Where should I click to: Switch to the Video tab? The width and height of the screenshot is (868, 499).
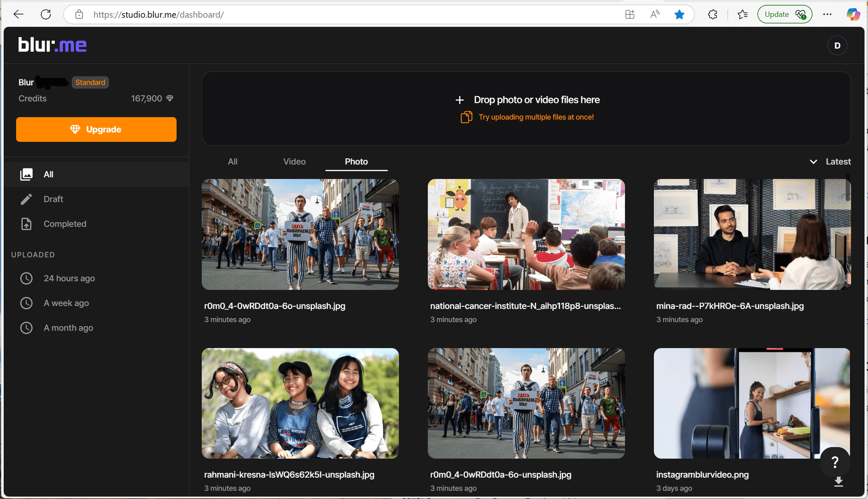click(x=294, y=161)
